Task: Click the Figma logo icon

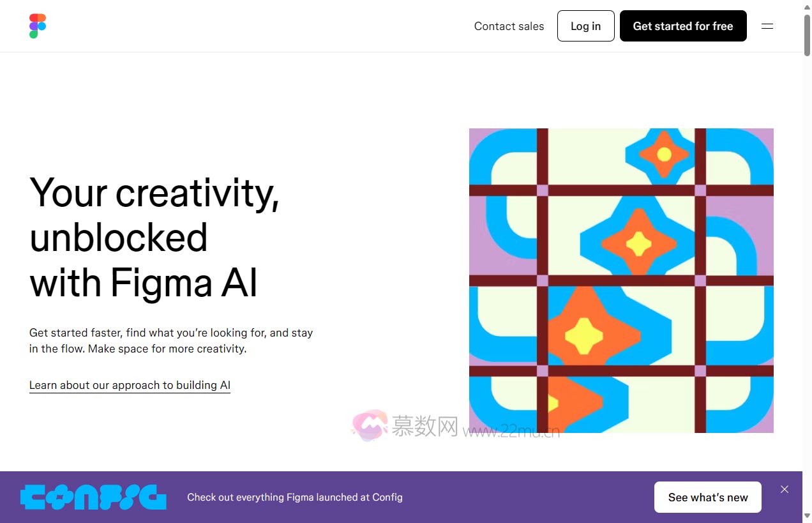Action: click(38, 26)
